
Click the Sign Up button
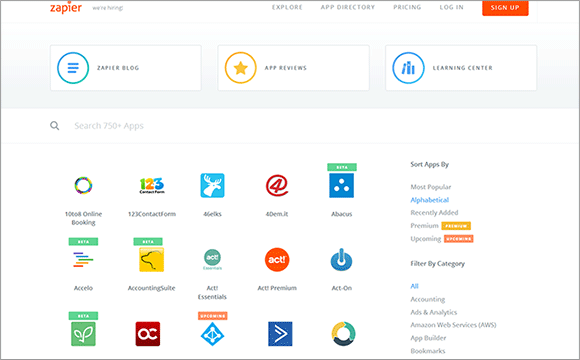point(505,7)
